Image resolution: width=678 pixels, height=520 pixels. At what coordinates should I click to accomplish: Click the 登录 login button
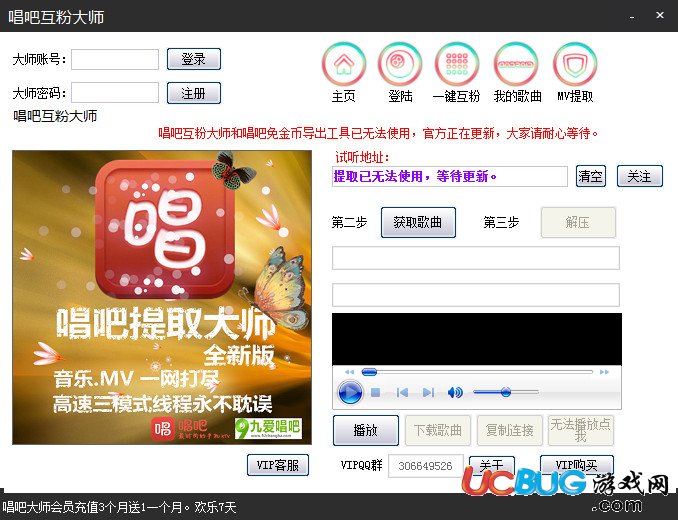tap(194, 59)
